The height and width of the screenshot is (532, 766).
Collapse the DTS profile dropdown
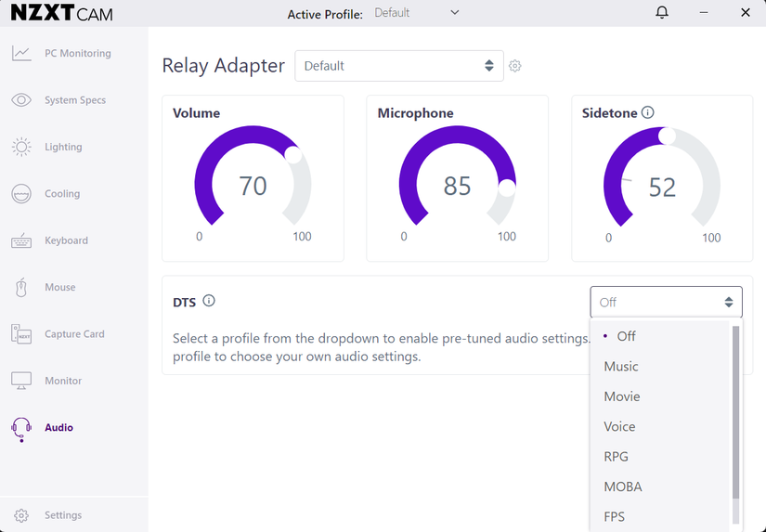coord(666,303)
